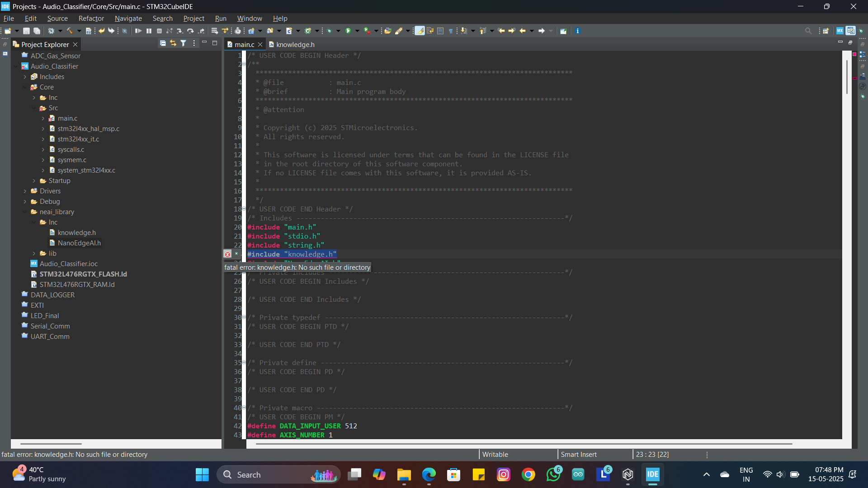Image resolution: width=868 pixels, height=488 pixels.
Task: Expand the Drivers folder
Action: click(26, 191)
